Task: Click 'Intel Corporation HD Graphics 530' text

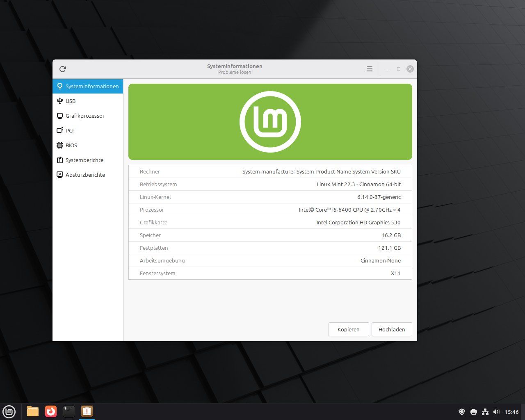Action: tap(358, 222)
